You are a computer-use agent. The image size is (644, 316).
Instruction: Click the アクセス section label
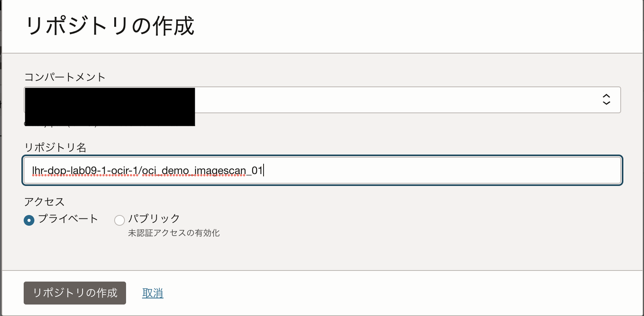44,202
